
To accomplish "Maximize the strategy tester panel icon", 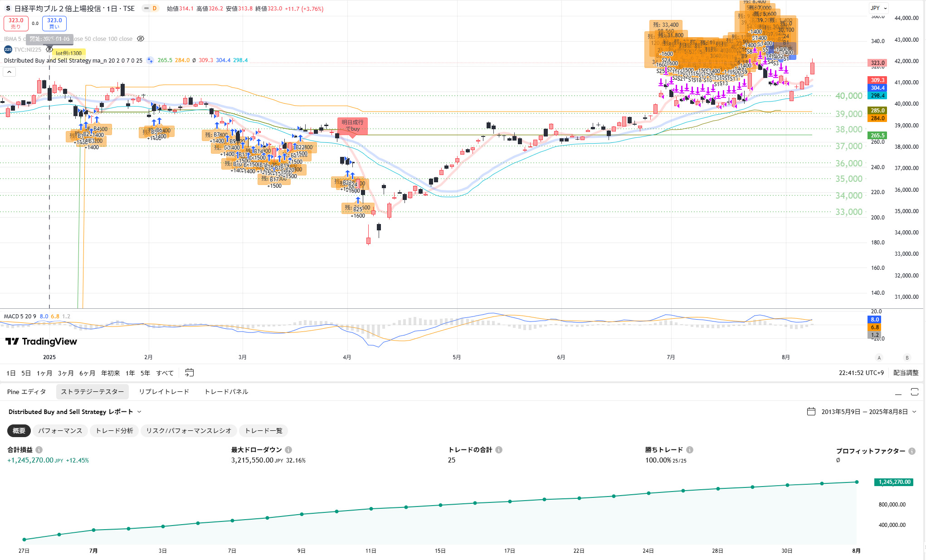I will [914, 392].
